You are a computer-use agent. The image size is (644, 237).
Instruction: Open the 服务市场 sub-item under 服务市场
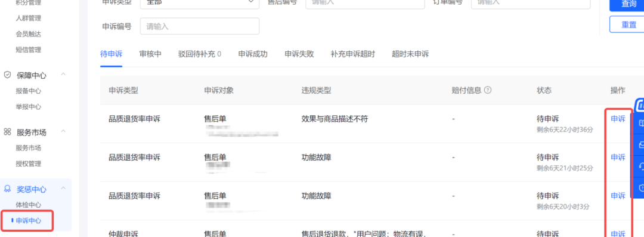(29, 147)
